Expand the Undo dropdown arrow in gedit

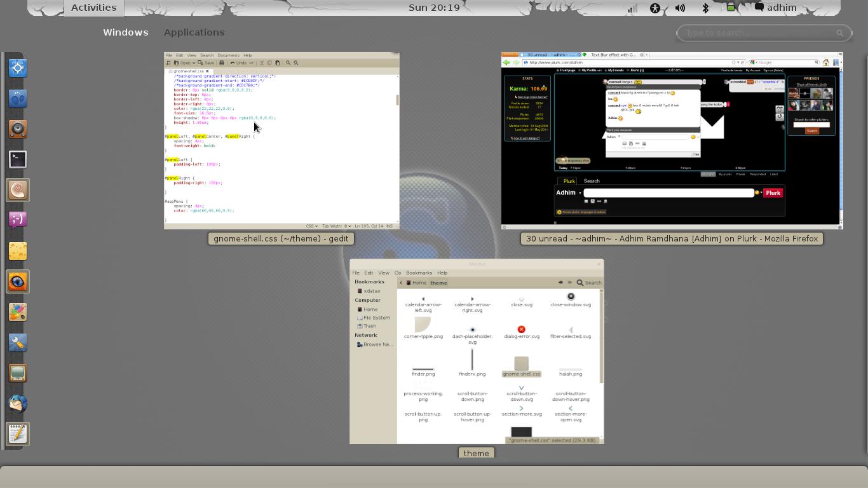point(252,63)
